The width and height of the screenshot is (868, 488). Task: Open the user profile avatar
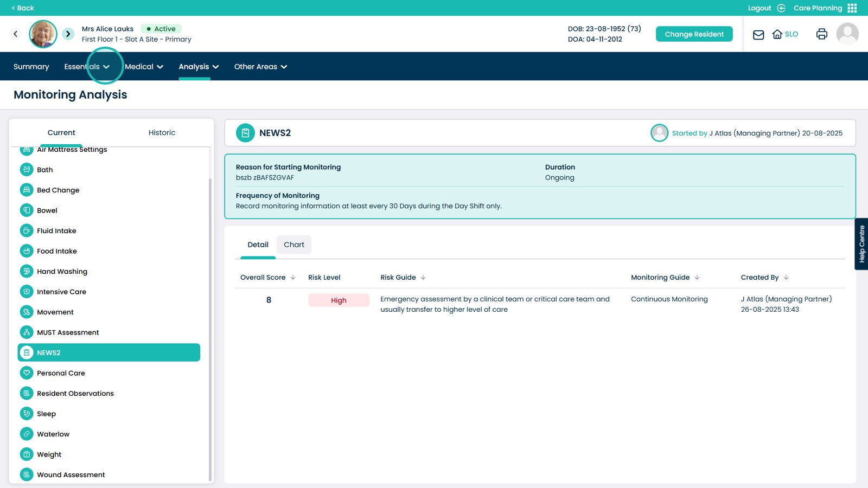point(847,34)
